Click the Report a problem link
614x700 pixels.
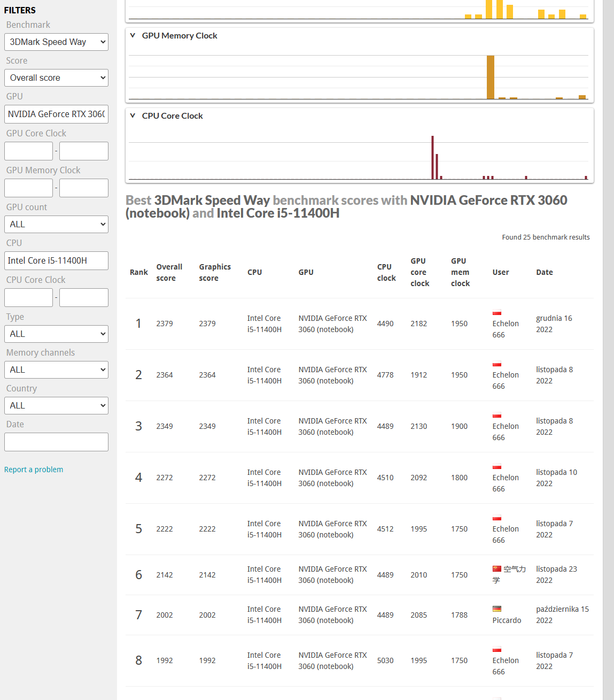coord(34,470)
